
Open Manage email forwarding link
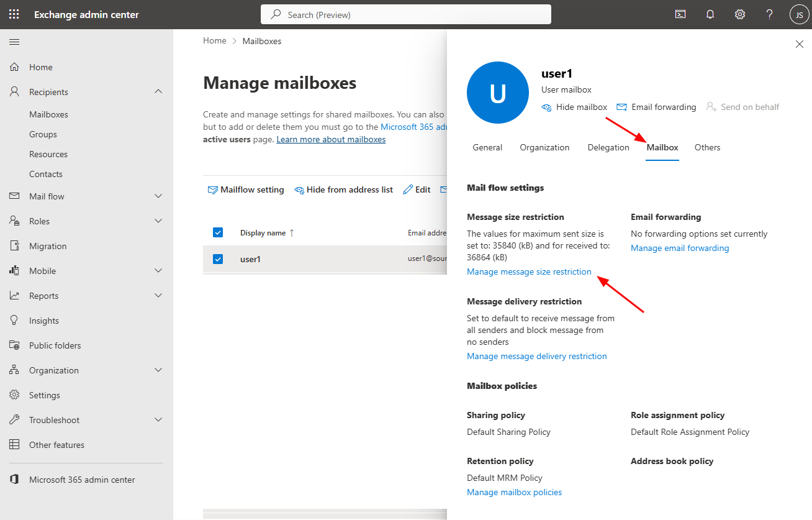[x=680, y=248]
